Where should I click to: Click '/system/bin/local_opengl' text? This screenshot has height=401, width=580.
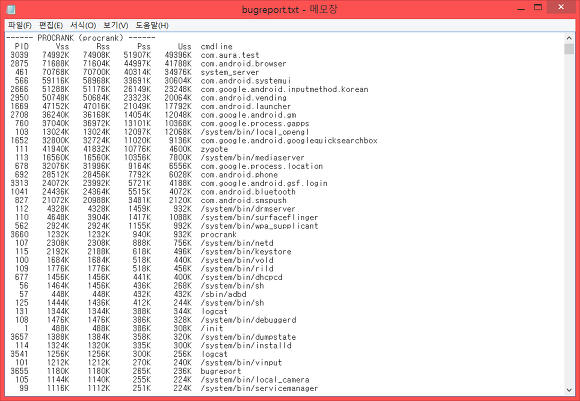255,132
